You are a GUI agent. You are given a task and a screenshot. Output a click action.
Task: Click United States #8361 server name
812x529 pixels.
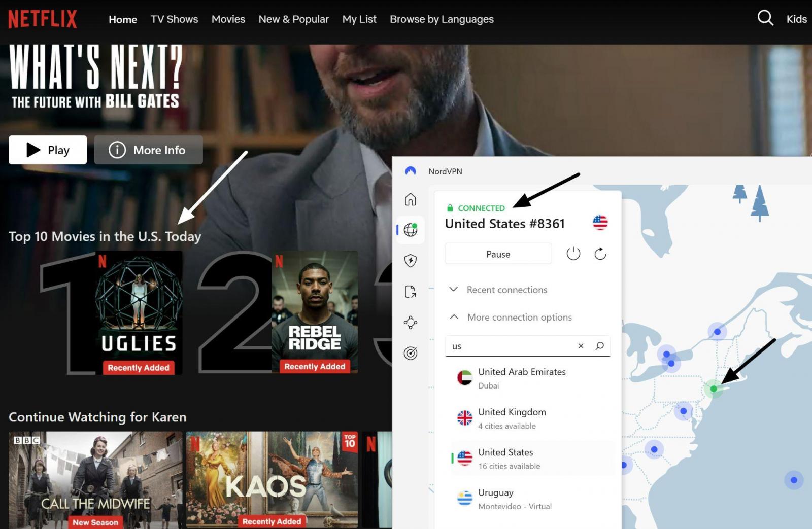[505, 224]
